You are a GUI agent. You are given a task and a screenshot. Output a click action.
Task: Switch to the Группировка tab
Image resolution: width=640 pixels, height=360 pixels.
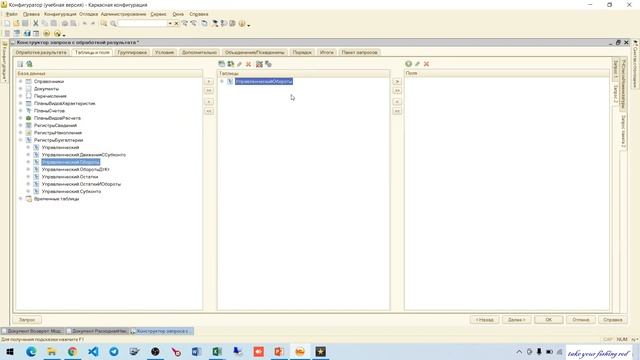(132, 53)
